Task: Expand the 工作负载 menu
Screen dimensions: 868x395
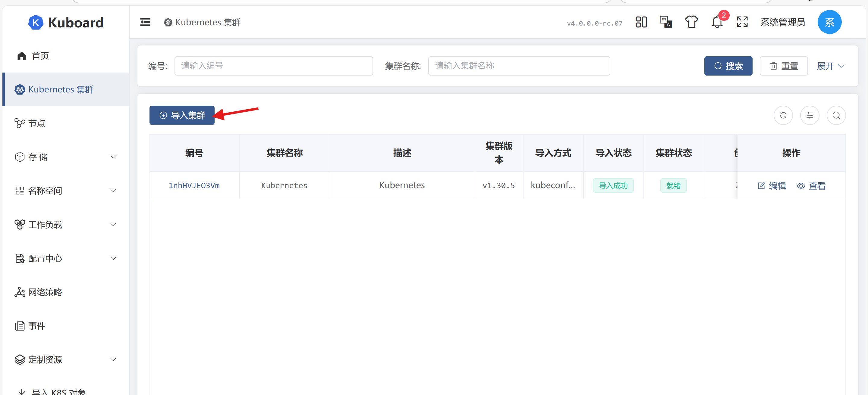Action: (x=66, y=224)
